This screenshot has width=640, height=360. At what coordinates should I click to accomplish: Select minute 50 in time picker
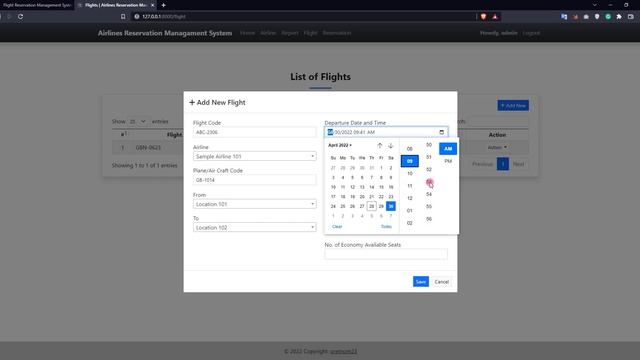coord(429,145)
